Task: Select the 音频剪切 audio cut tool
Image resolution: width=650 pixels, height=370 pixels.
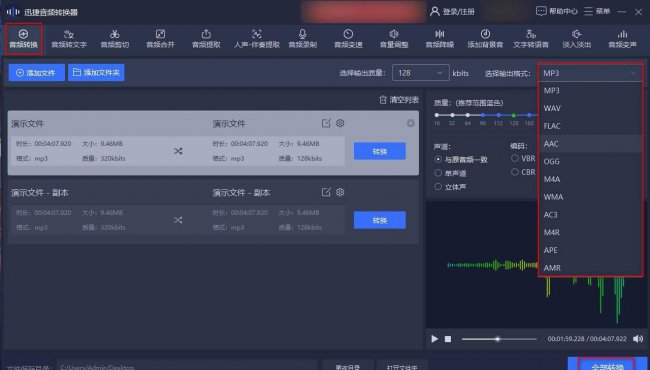Action: (x=115, y=39)
